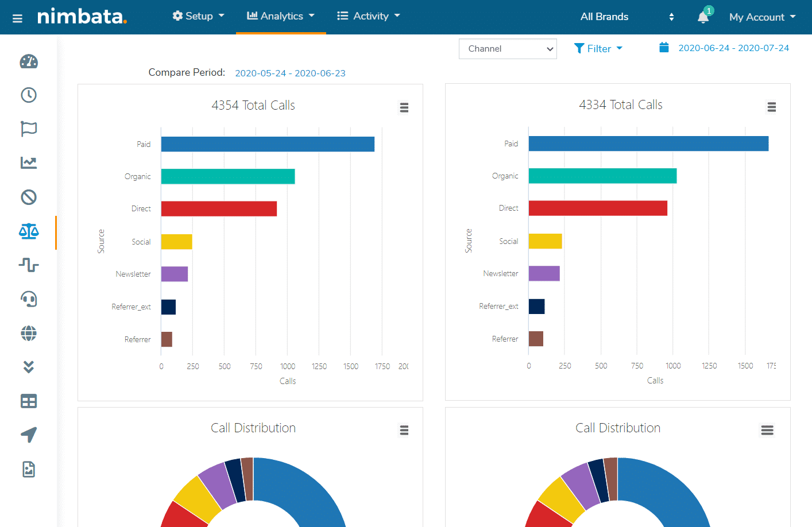Open the left Total Calls chart export menu
This screenshot has width=812, height=527.
(x=404, y=107)
